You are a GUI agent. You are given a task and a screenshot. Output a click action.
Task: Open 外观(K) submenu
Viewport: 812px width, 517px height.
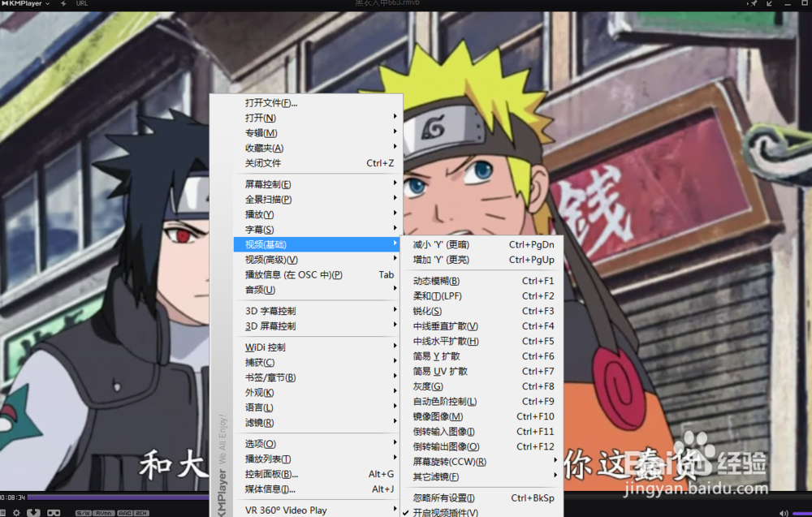coord(318,392)
